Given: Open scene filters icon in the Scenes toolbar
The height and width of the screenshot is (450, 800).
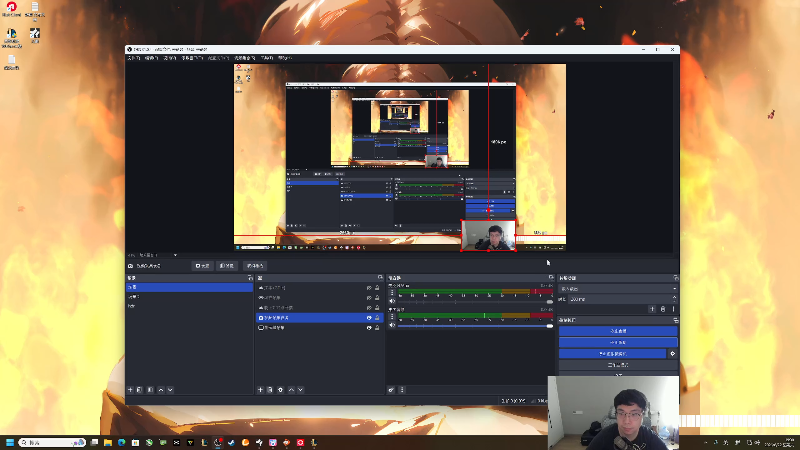Looking at the screenshot, I should (x=150, y=390).
